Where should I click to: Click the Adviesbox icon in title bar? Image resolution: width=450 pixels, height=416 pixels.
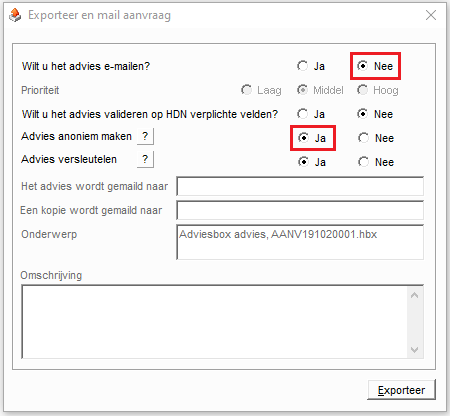15,15
